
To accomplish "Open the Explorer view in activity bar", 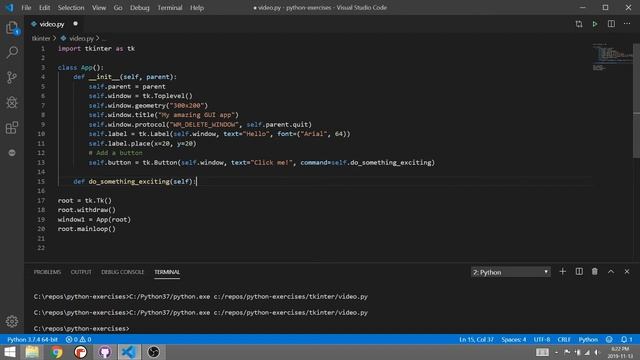I will pos(12,28).
